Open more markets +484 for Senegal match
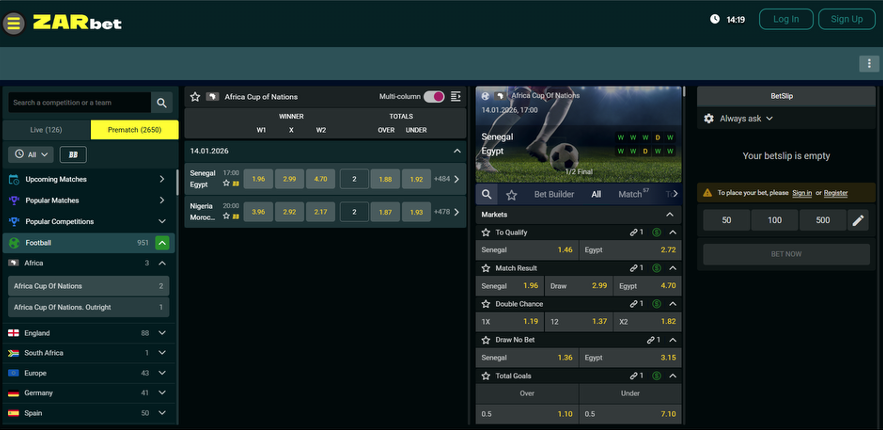 [x=447, y=179]
